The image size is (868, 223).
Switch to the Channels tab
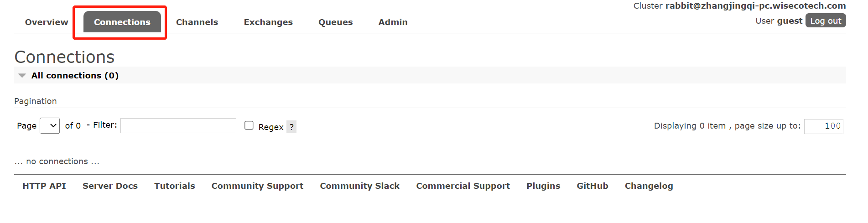click(x=197, y=22)
